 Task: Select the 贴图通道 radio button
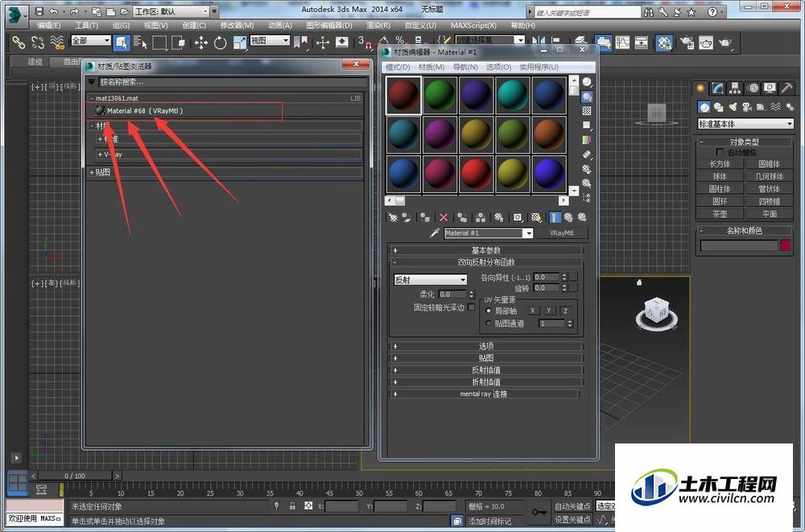click(489, 324)
